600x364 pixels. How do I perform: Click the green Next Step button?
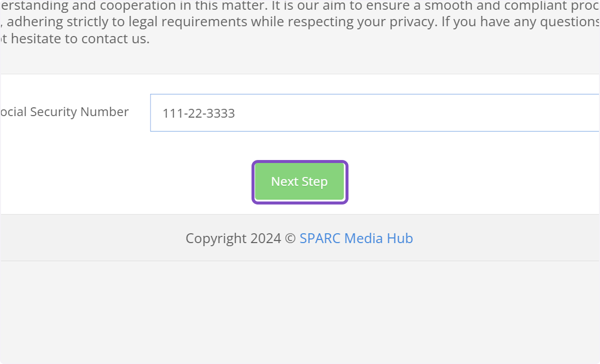[299, 182]
